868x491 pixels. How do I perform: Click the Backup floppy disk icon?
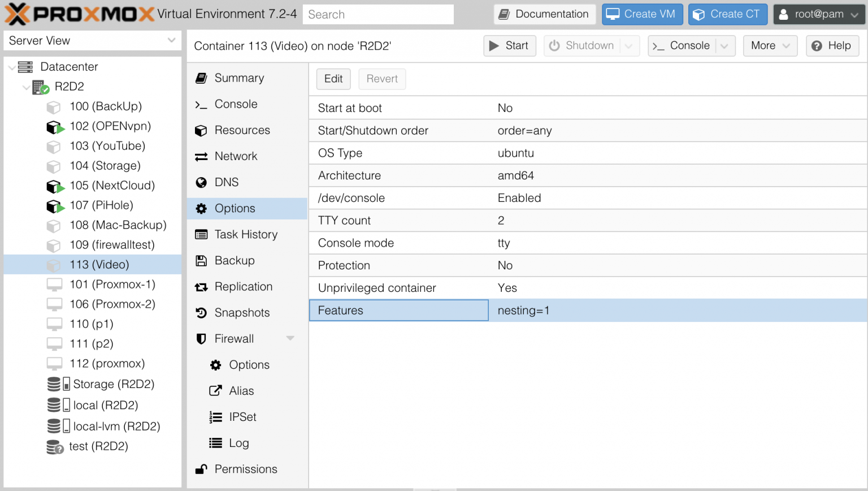pyautogui.click(x=202, y=260)
